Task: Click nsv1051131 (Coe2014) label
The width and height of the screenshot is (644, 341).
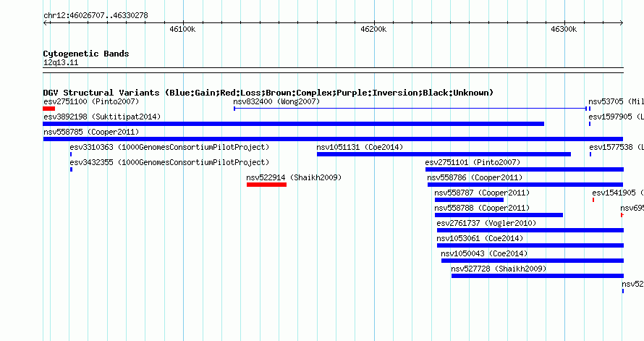Action: point(360,147)
